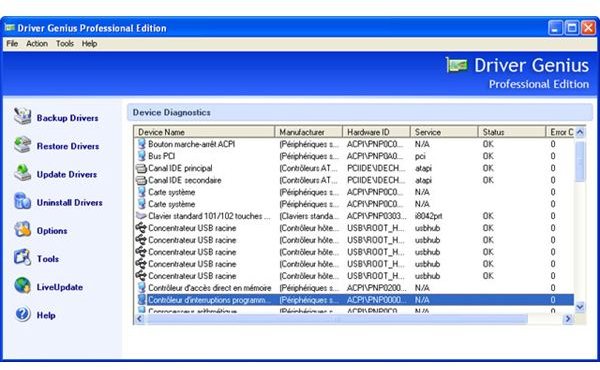The image size is (600, 370).
Task: Select icon for Contrôleur d'accès direct en mémoire
Action: (142, 288)
